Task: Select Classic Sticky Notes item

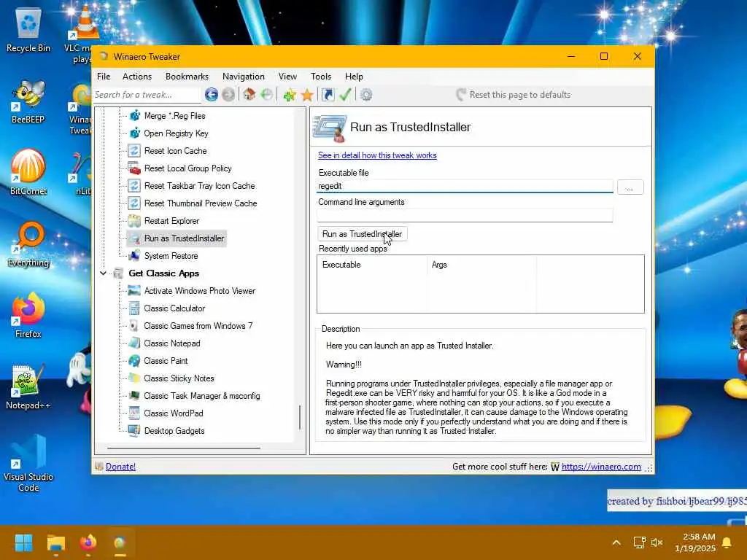Action: (179, 378)
